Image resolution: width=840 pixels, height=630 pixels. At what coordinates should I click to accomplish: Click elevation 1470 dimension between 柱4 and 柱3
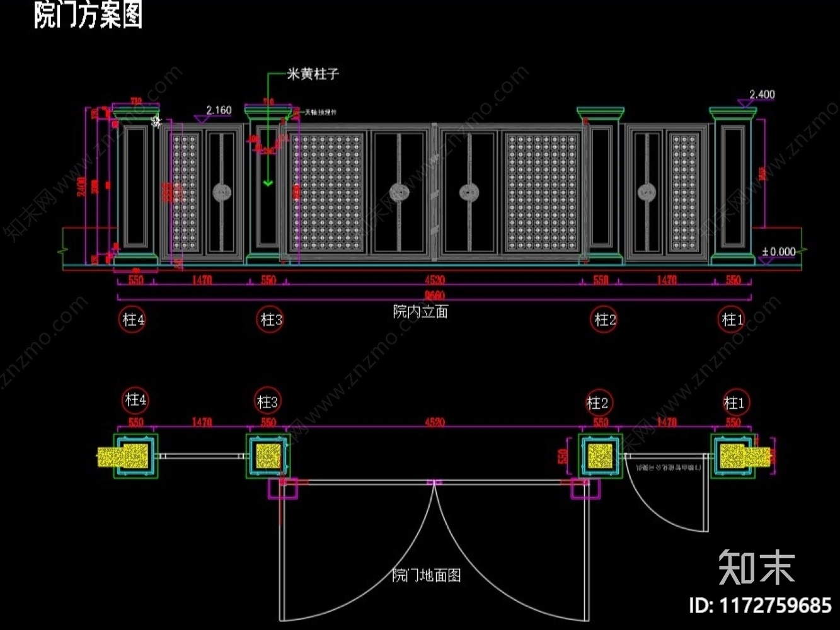pyautogui.click(x=202, y=280)
